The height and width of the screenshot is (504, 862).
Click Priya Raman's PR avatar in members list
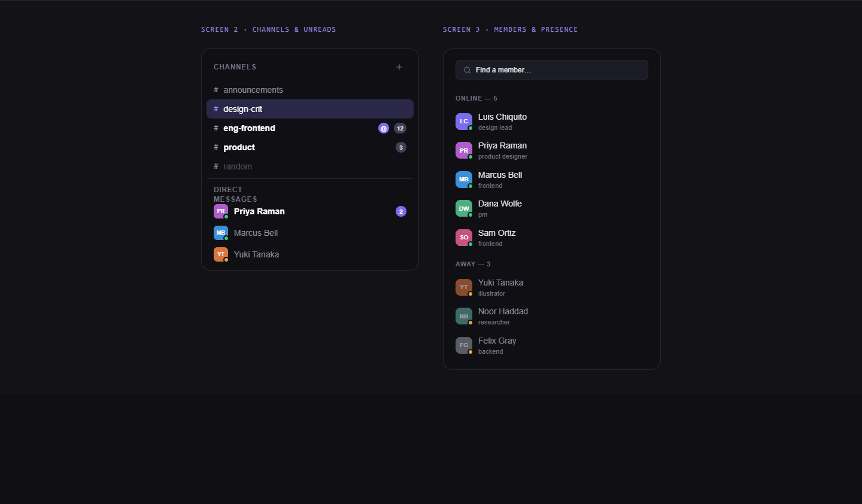464,150
